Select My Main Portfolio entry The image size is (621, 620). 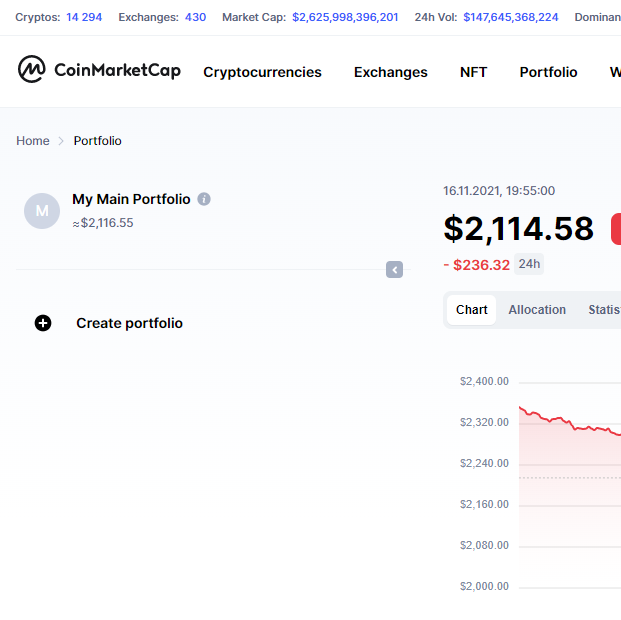(x=131, y=199)
